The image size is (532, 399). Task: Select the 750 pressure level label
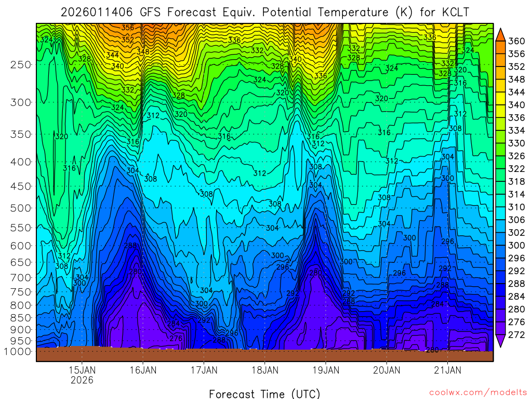click(x=21, y=292)
